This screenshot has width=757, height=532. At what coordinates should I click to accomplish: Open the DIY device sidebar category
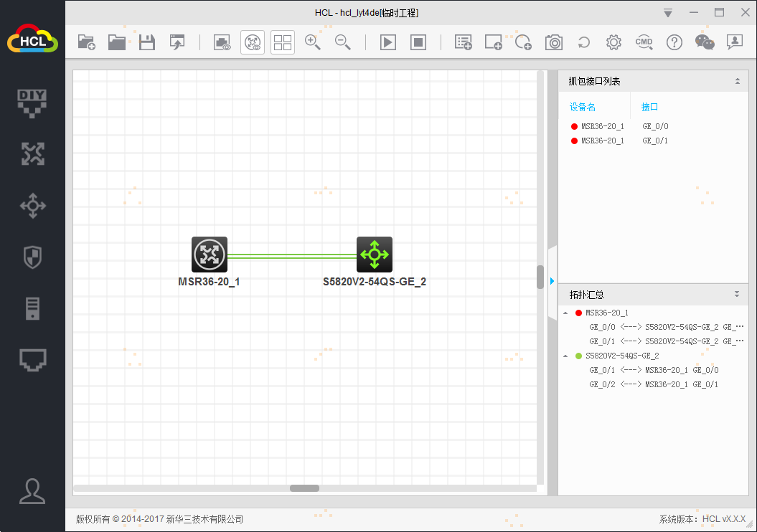[x=32, y=103]
